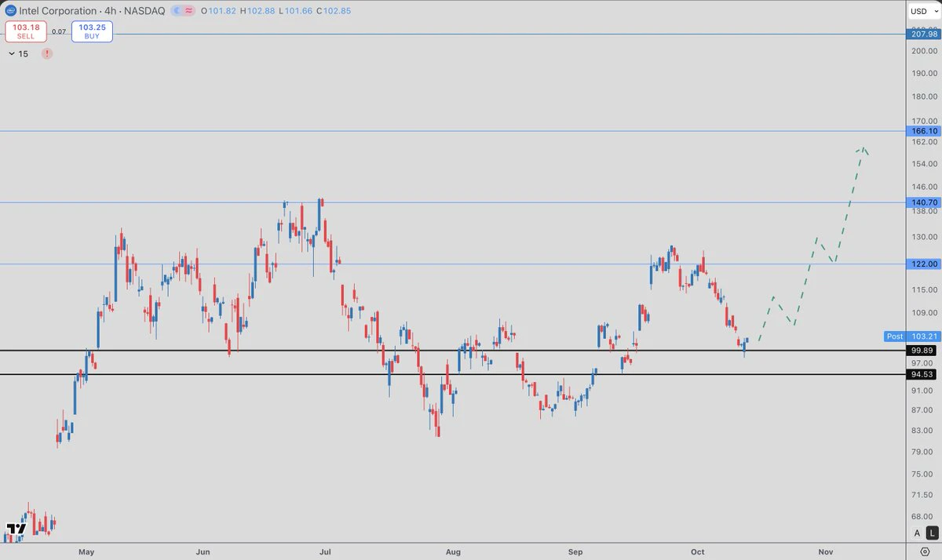Click the Post market price label
This screenshot has width=942, height=560.
pos(894,336)
